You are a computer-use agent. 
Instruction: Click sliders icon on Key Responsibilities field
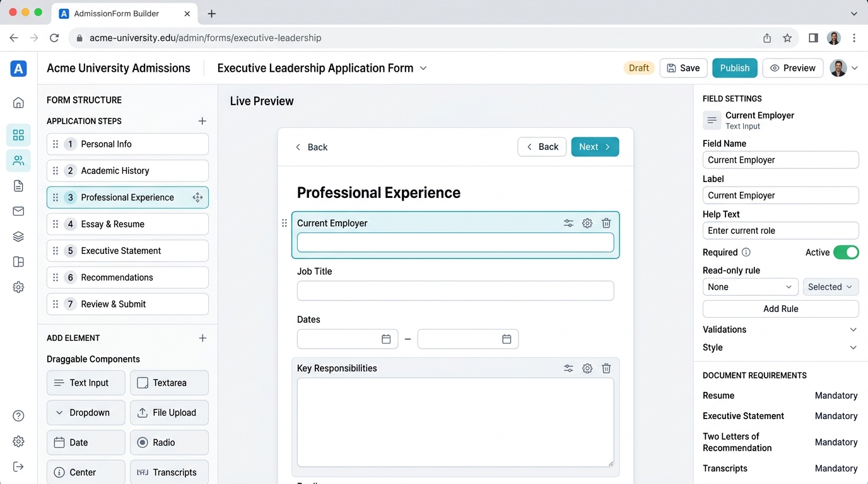click(x=568, y=369)
